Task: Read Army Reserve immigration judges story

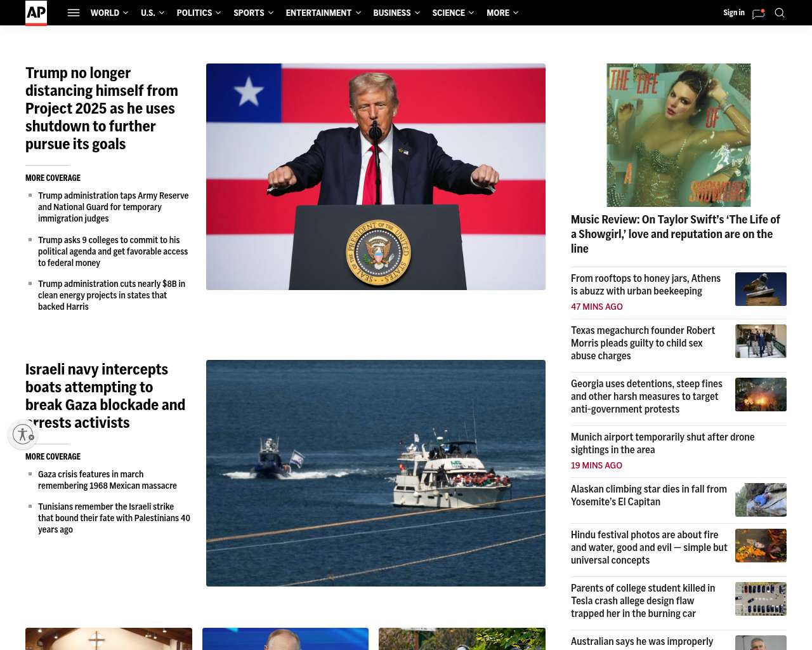Action: click(x=114, y=207)
